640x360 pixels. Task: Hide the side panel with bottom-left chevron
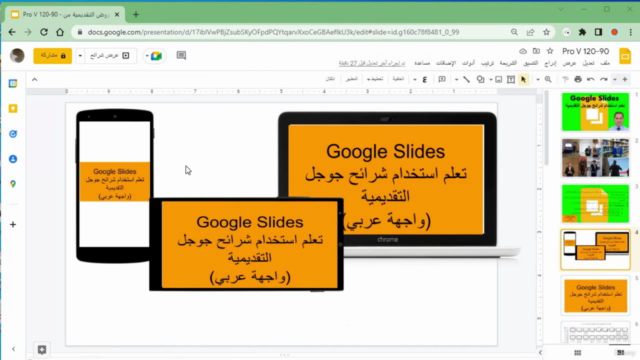pyautogui.click(x=13, y=349)
